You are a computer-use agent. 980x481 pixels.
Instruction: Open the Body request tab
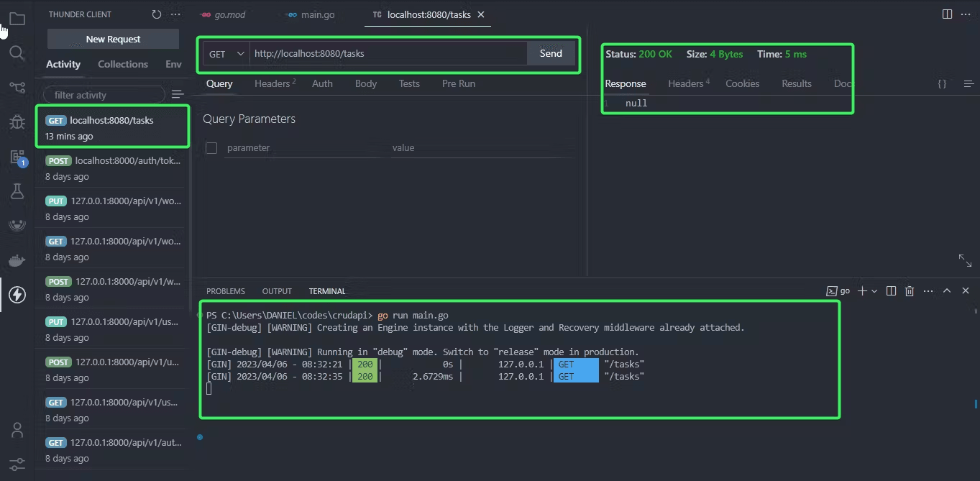point(366,83)
